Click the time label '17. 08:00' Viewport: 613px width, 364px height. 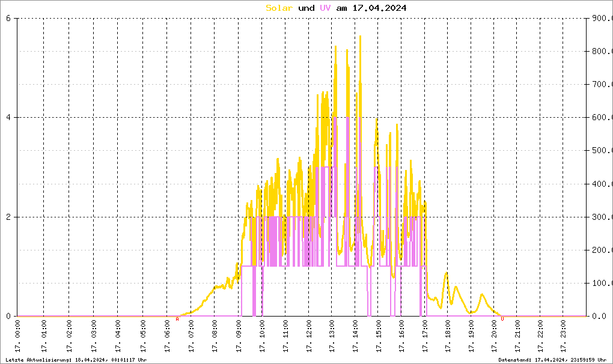pyautogui.click(x=215, y=336)
